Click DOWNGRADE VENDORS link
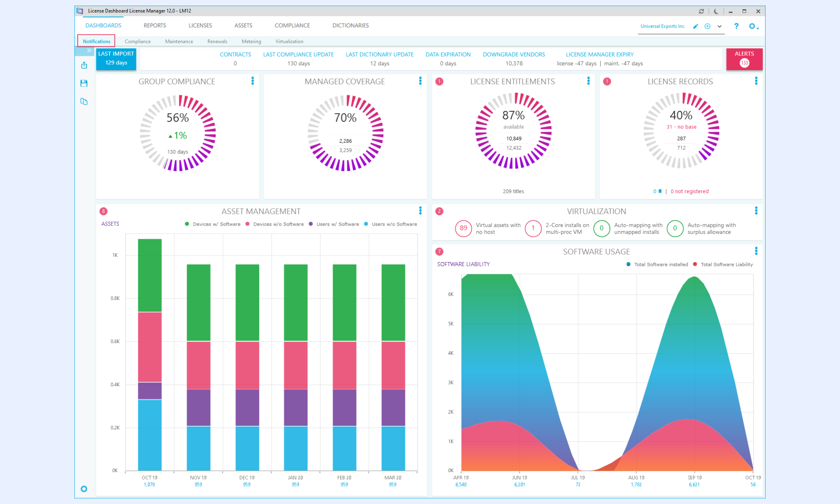Screen dimensions: 840x504 (x=514, y=55)
